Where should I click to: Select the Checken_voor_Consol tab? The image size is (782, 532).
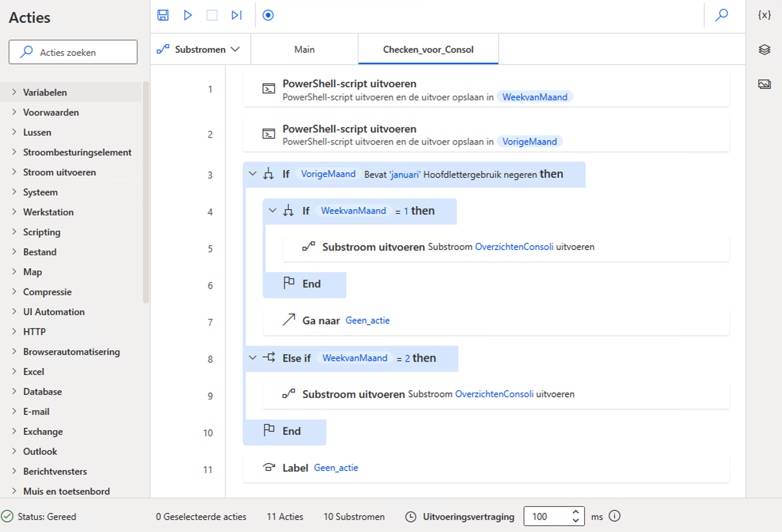pos(428,49)
